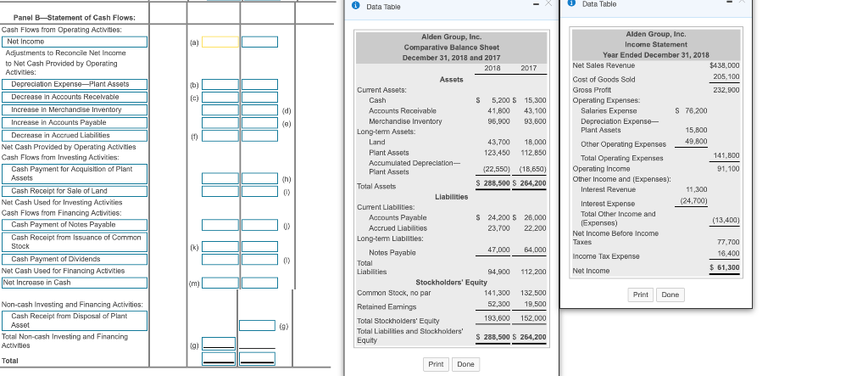Click amount field right next to (c)
The height and width of the screenshot is (376, 868).
click(x=220, y=97)
